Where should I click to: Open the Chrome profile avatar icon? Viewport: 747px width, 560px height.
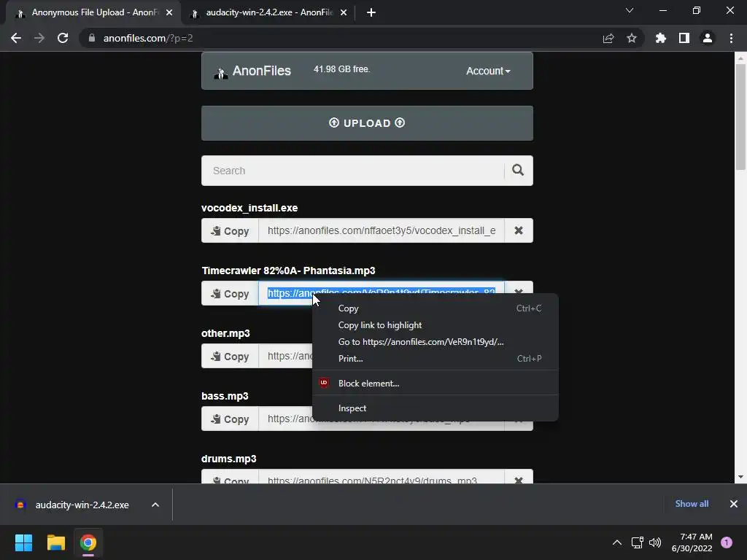[x=708, y=38]
